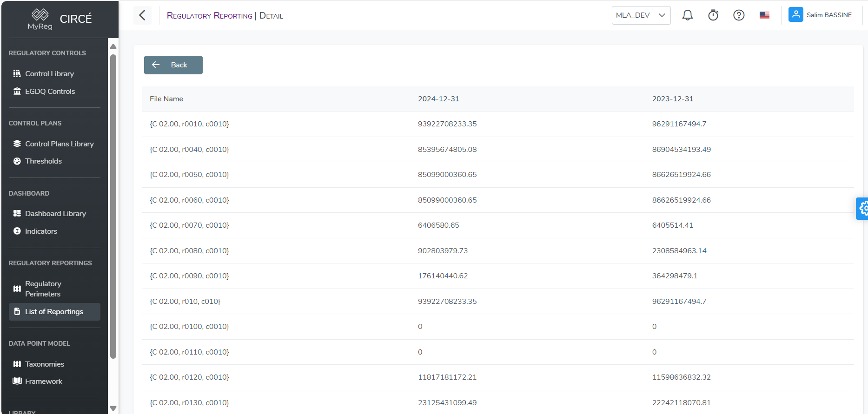Open the Salim BASSINE user avatar
Image resolution: width=868 pixels, height=414 pixels.
click(796, 14)
